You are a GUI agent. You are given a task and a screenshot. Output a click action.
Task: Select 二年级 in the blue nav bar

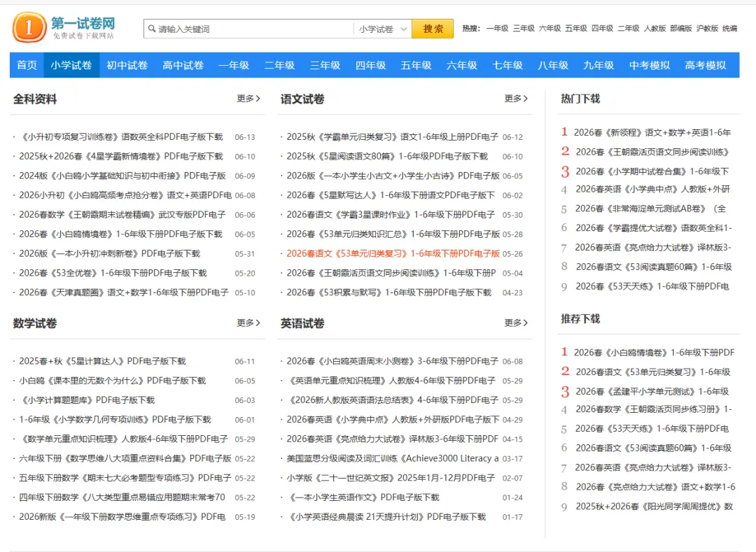279,65
